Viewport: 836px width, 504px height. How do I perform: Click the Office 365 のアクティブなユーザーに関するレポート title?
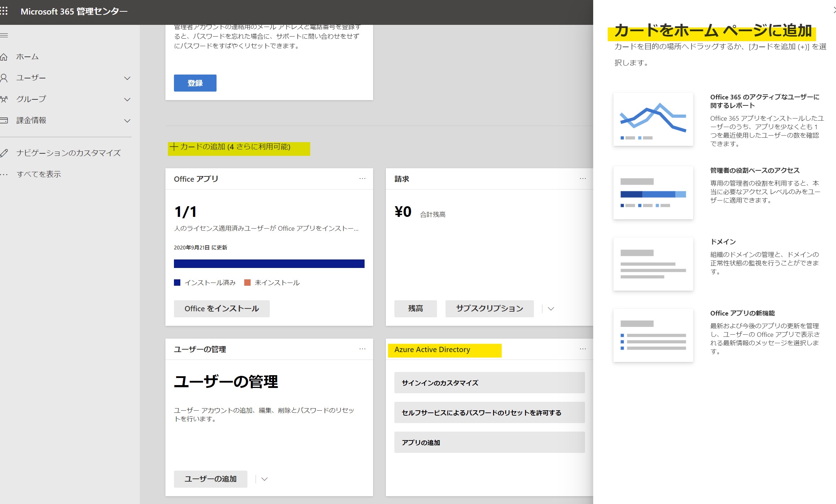click(765, 101)
